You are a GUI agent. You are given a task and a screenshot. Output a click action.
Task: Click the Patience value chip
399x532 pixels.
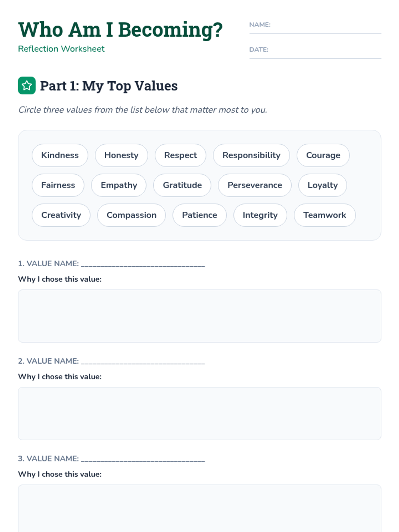click(199, 215)
